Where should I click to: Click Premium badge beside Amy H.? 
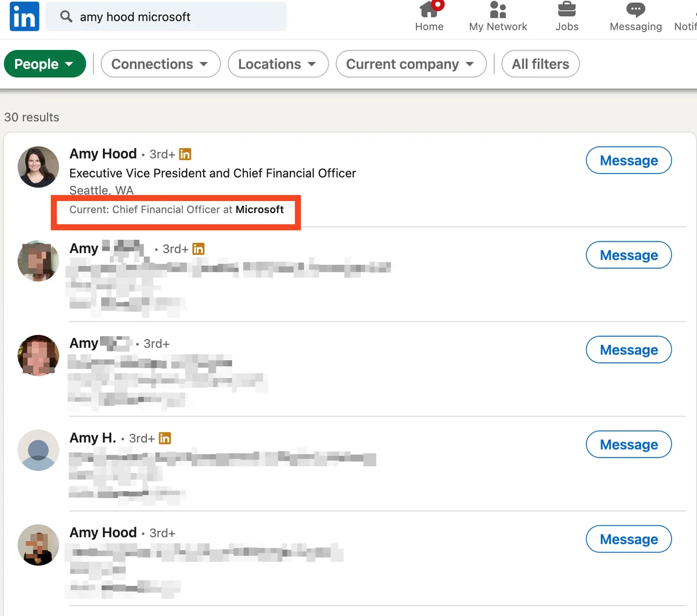coord(165,438)
